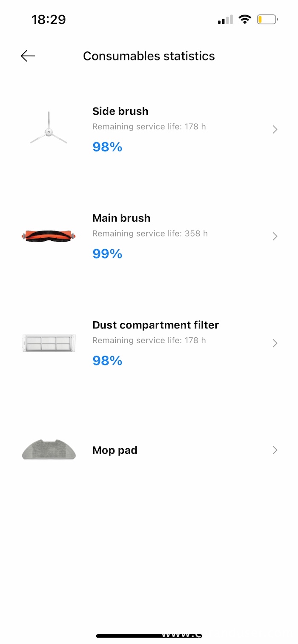Tap the home indicator bar
Screen dimensions: 298x644
pyautogui.click(x=149, y=636)
